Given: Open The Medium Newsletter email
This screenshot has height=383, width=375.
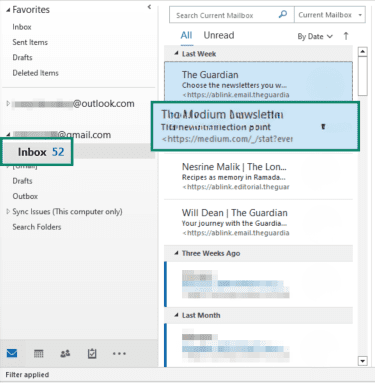Looking at the screenshot, I should coord(255,126).
